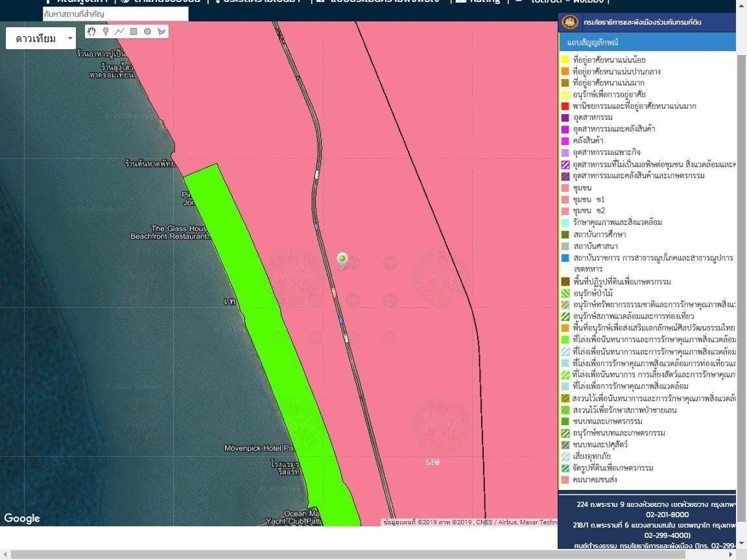Select the polyline drawing tool
The image size is (747, 560).
[120, 31]
